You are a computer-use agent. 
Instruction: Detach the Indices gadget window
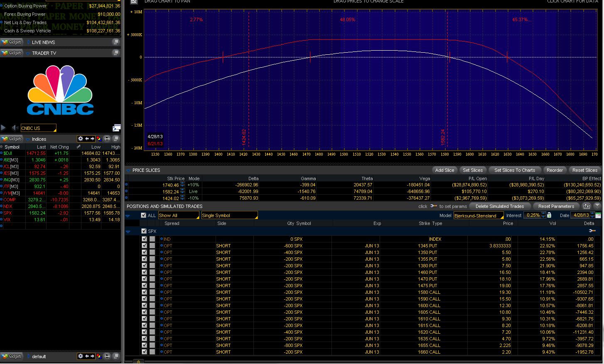(x=116, y=139)
